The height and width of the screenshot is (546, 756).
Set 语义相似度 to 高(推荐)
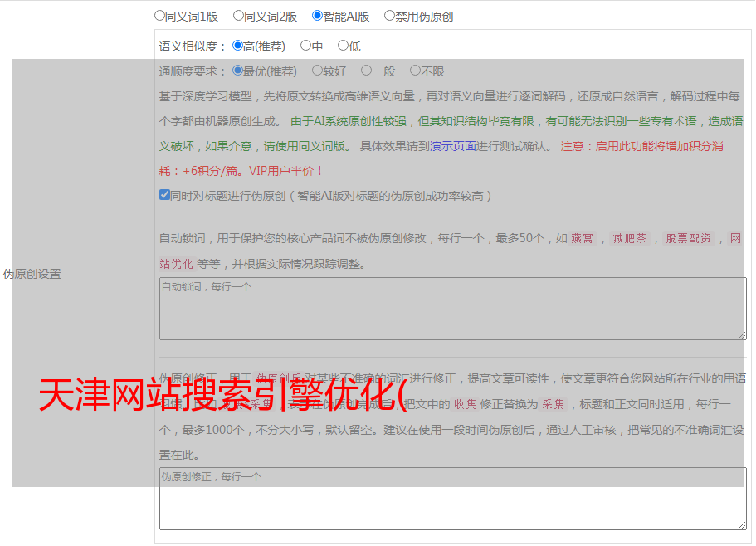coord(237,46)
